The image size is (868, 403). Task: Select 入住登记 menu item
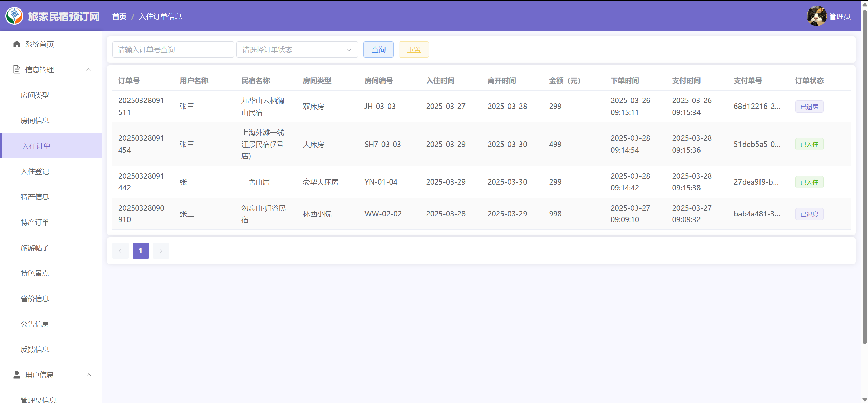35,172
